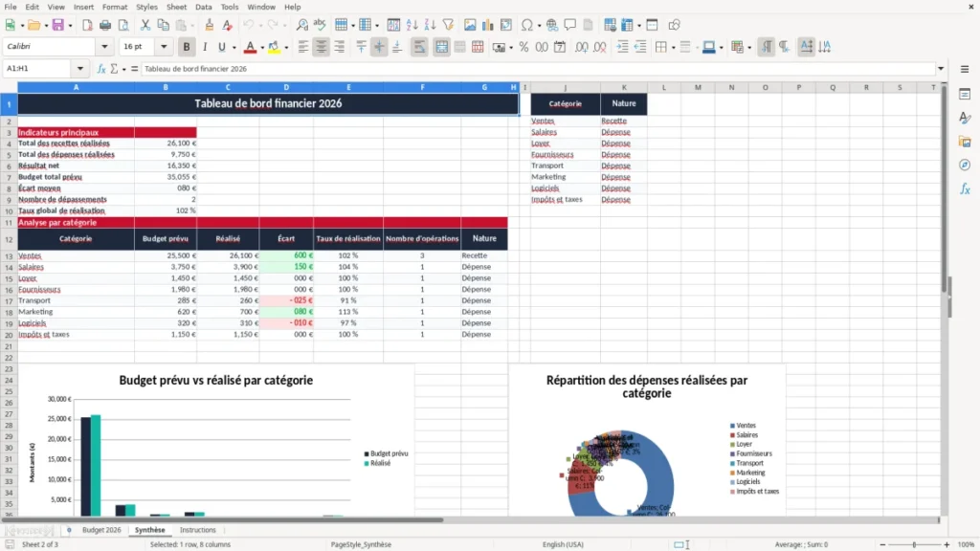Open the Save button dropdown arrow
The image size is (980, 551).
tap(69, 26)
